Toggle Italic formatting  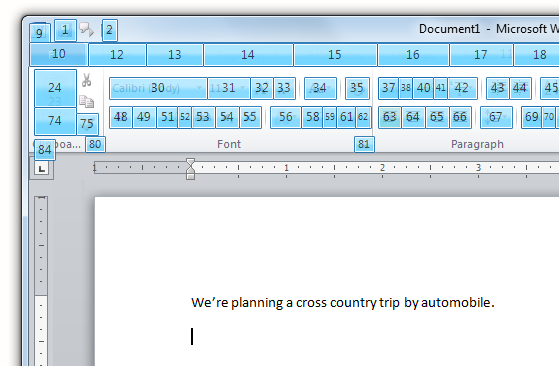coord(144,117)
